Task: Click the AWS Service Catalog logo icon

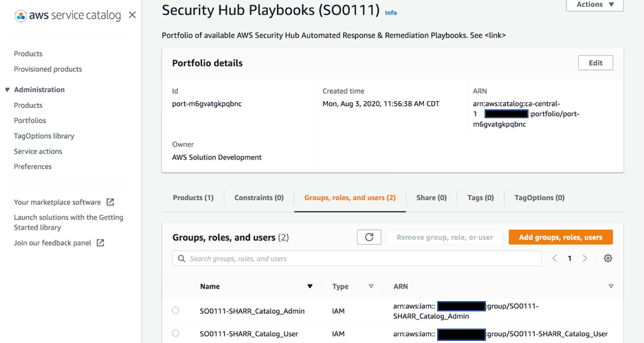Action: [21, 16]
